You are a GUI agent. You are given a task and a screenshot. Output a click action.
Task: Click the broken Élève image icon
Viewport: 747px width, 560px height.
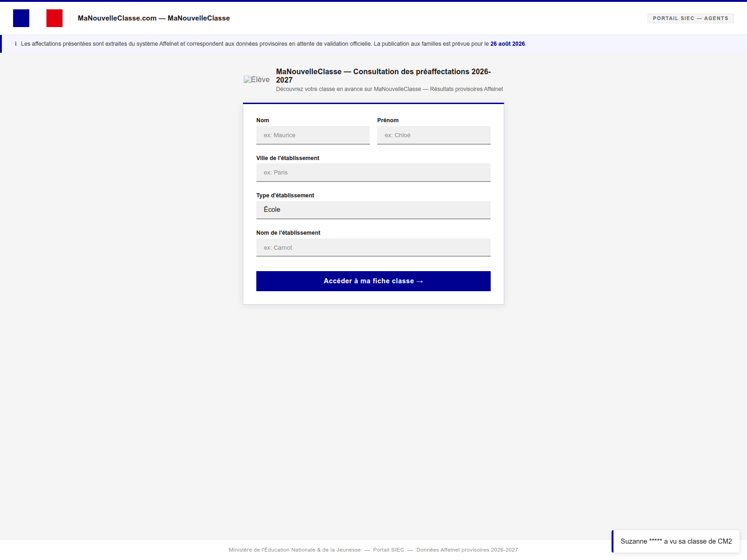pyautogui.click(x=257, y=80)
